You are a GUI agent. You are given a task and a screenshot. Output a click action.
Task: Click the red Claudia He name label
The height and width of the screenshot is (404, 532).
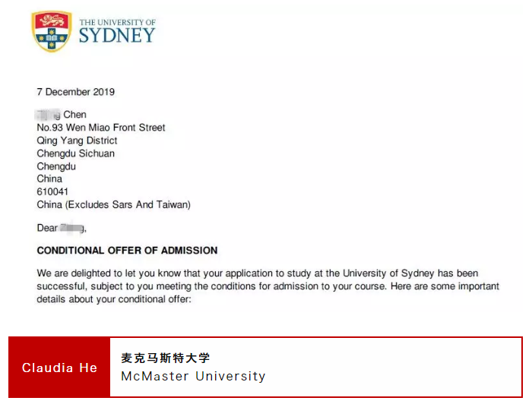tap(59, 368)
